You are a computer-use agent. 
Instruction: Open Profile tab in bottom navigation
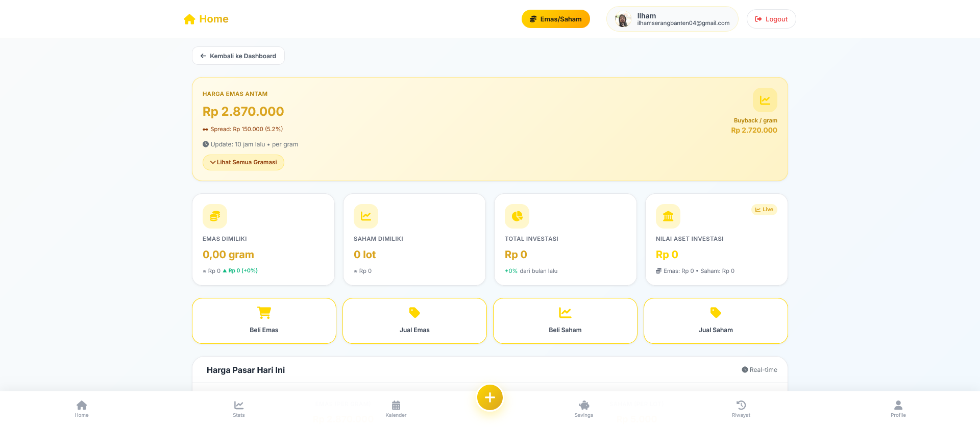[x=898, y=409]
